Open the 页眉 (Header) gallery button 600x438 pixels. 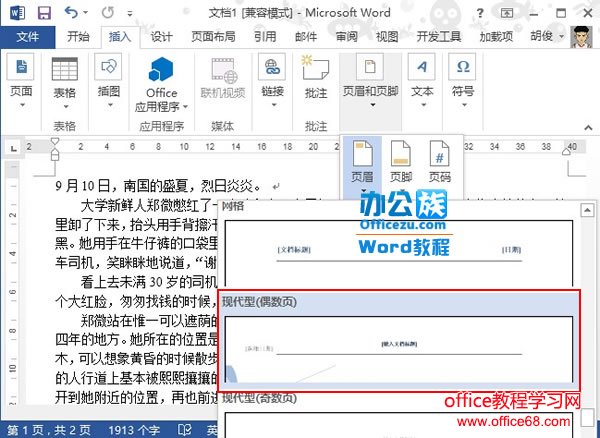click(x=362, y=166)
